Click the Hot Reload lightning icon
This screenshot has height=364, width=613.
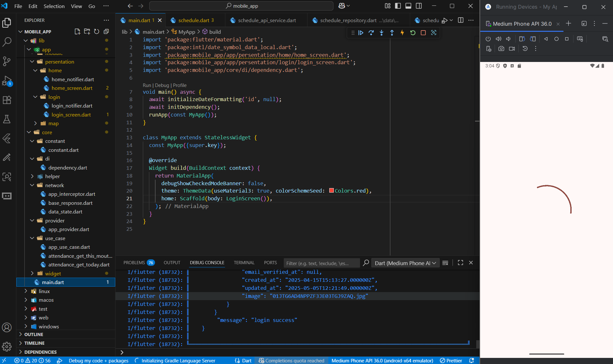coord(402,33)
